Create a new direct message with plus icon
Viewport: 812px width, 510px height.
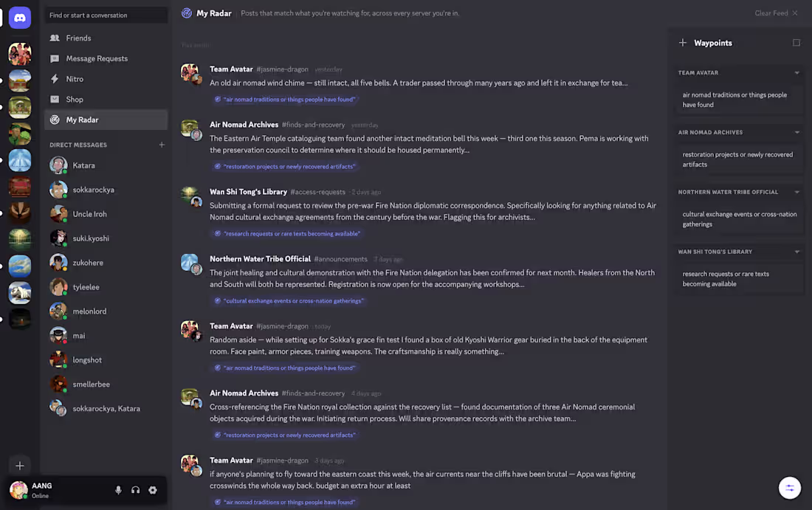(162, 145)
